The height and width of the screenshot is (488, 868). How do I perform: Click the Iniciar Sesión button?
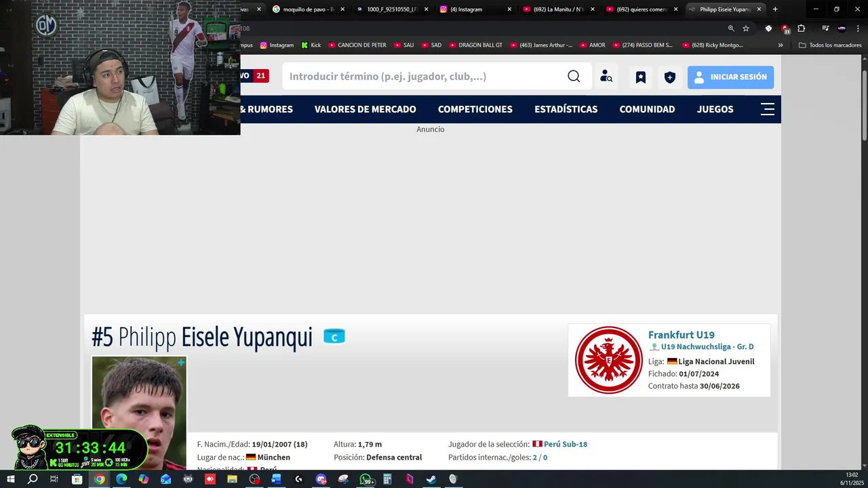coord(730,77)
